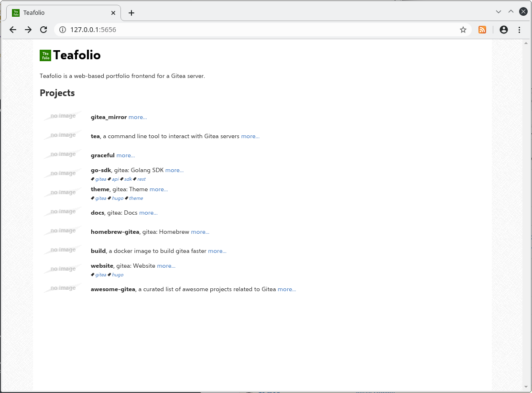The height and width of the screenshot is (393, 532).
Task: Open more link for awesome-gitea
Action: pyautogui.click(x=287, y=289)
